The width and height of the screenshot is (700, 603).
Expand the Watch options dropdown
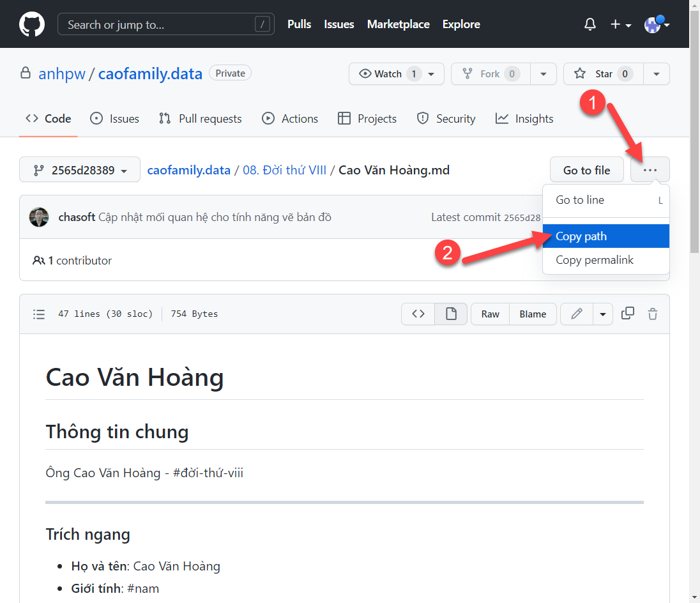431,74
